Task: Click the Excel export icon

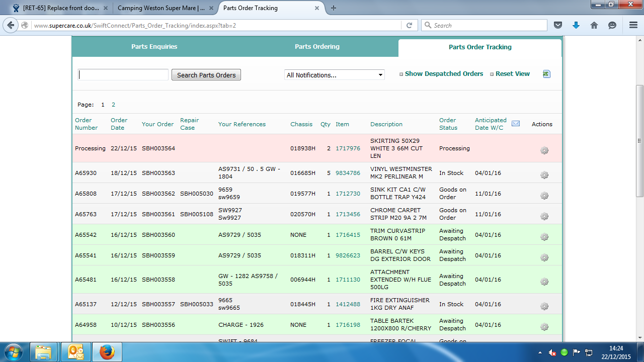Action: (546, 74)
